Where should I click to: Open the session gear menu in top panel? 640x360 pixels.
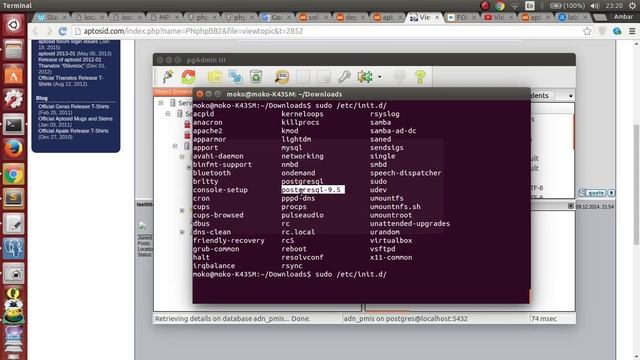[632, 6]
